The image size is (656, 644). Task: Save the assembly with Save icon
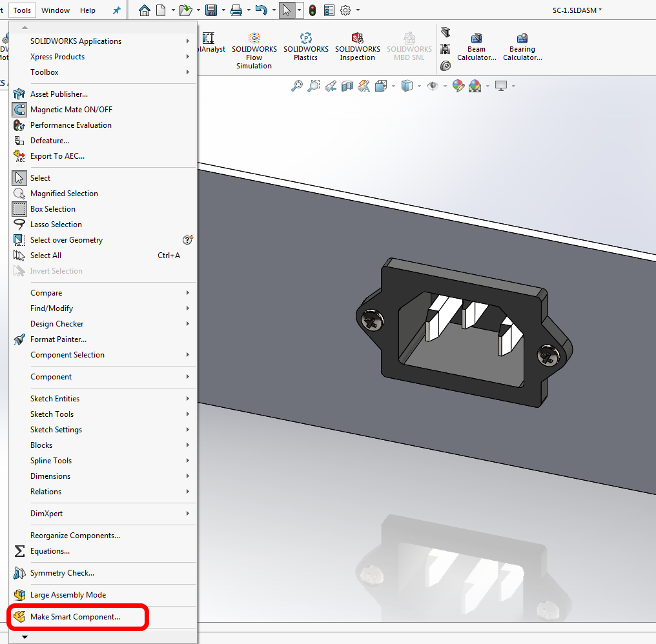click(x=211, y=10)
